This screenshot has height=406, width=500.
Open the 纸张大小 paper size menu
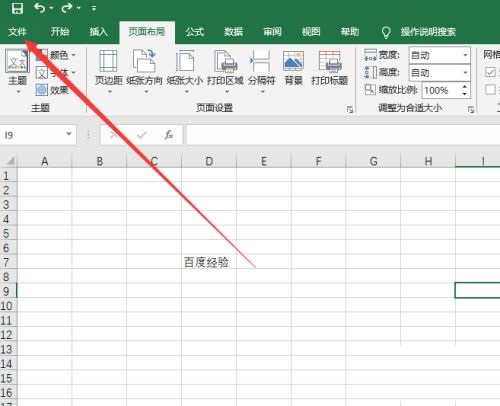point(185,71)
